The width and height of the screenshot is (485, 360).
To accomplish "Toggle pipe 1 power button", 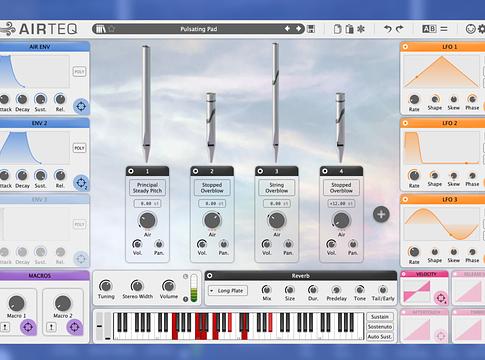I will [x=131, y=171].
